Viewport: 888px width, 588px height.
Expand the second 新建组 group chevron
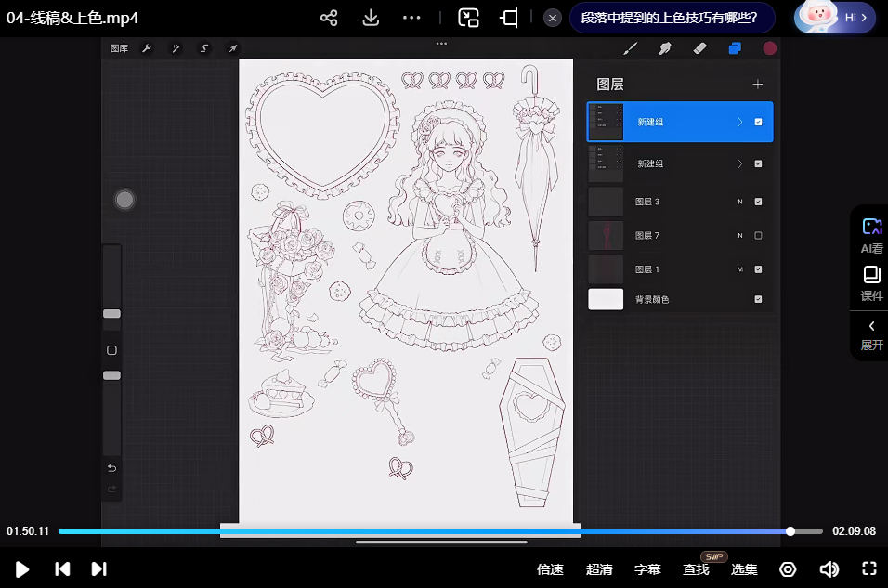tap(740, 163)
